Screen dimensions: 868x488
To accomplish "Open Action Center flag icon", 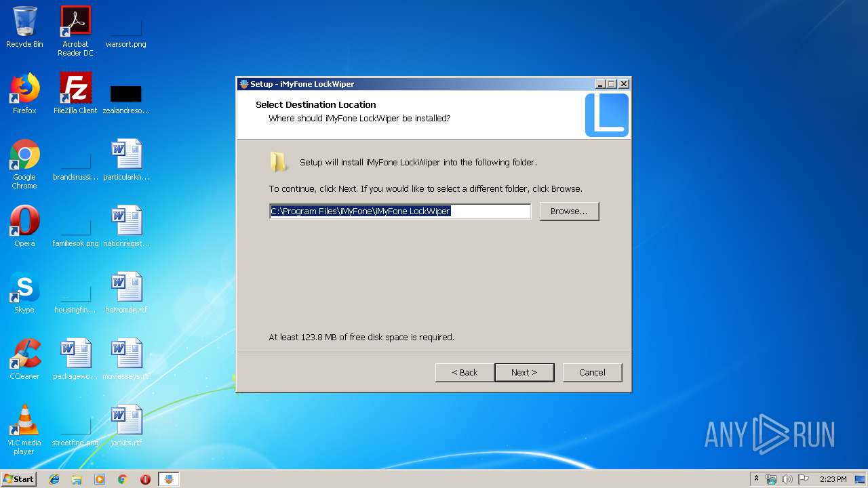I will (x=804, y=479).
